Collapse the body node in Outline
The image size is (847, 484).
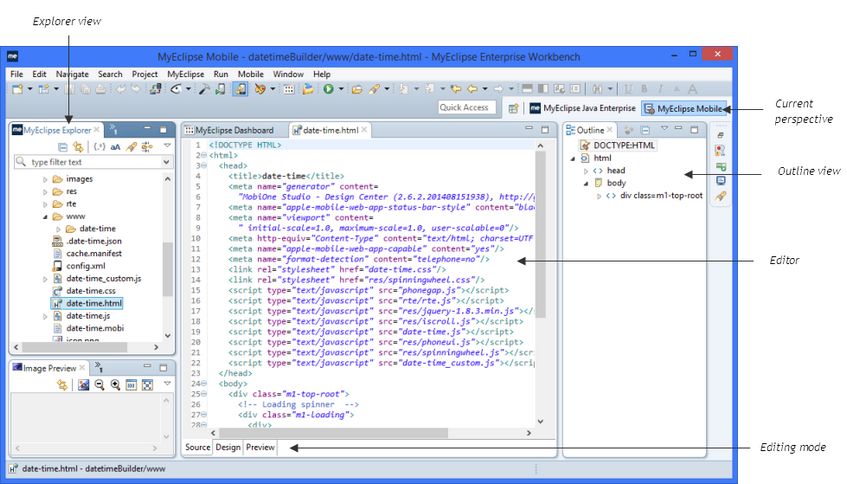click(586, 184)
